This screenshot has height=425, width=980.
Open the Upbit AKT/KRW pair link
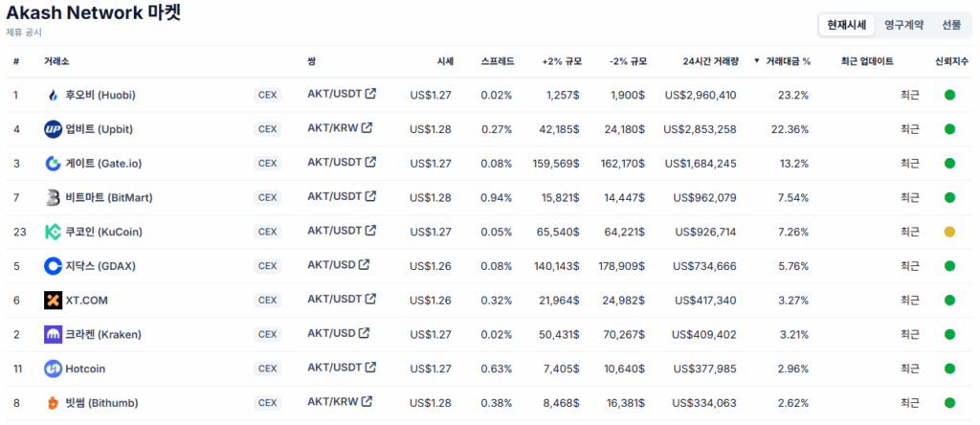click(332, 128)
